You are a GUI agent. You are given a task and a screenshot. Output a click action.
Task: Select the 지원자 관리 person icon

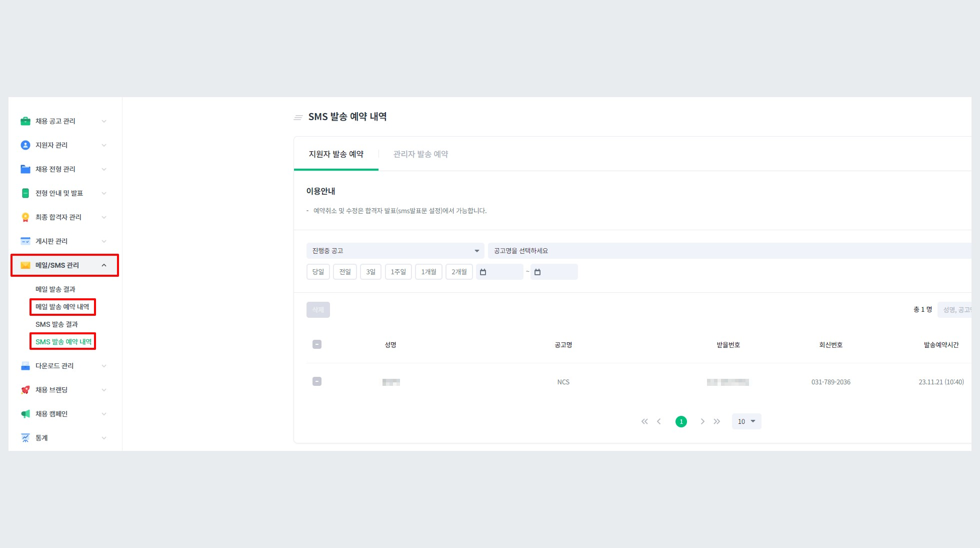(25, 145)
